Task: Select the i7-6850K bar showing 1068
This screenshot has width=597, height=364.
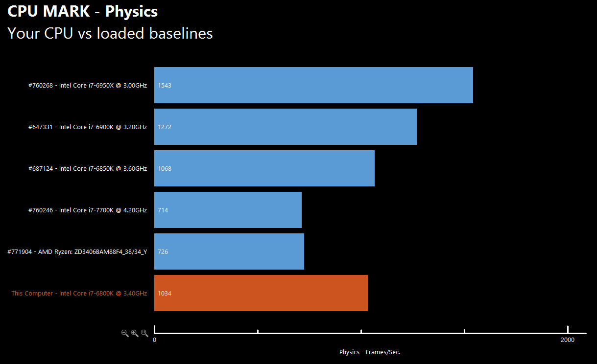Action: pyautogui.click(x=264, y=168)
